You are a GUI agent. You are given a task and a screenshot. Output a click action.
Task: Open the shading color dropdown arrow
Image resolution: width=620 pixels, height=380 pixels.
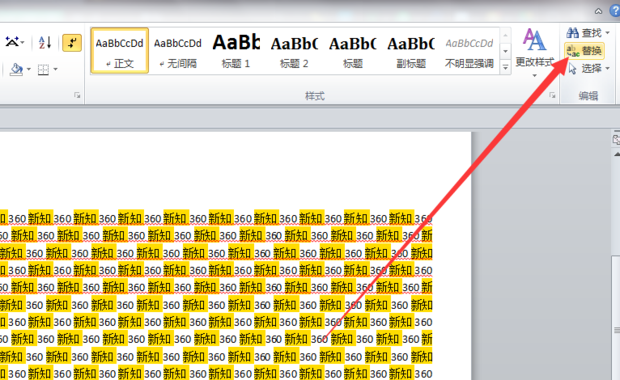coord(29,70)
